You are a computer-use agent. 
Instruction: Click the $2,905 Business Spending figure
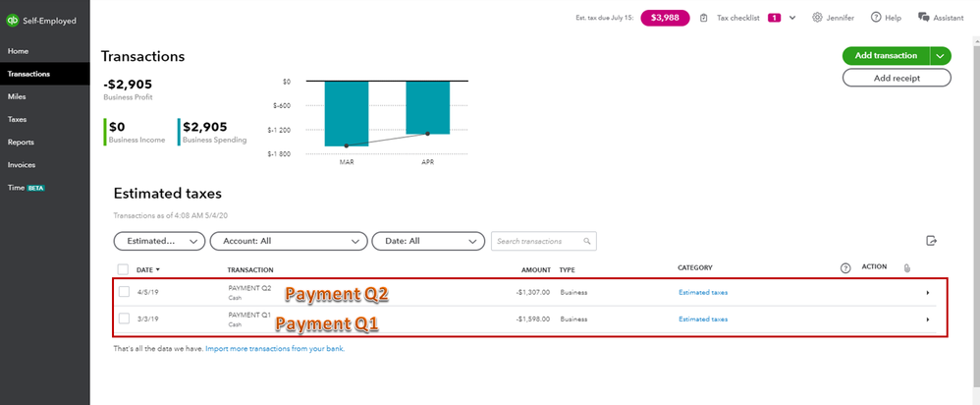pos(205,127)
